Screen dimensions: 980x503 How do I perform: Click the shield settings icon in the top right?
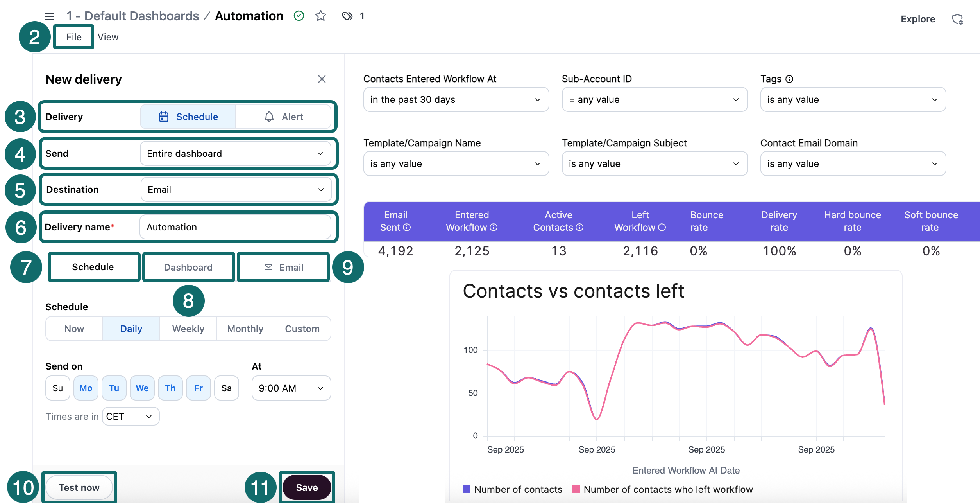point(958,18)
